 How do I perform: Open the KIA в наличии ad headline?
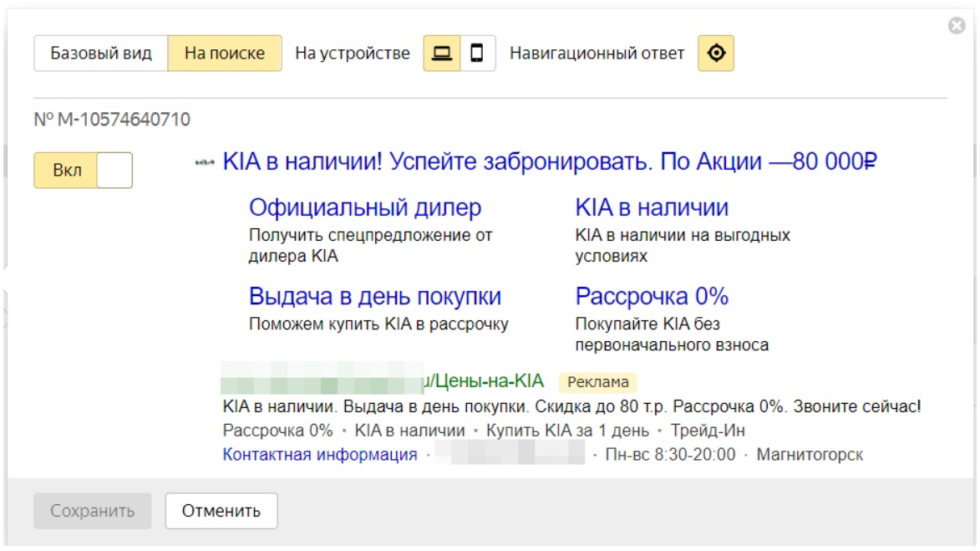coord(550,162)
